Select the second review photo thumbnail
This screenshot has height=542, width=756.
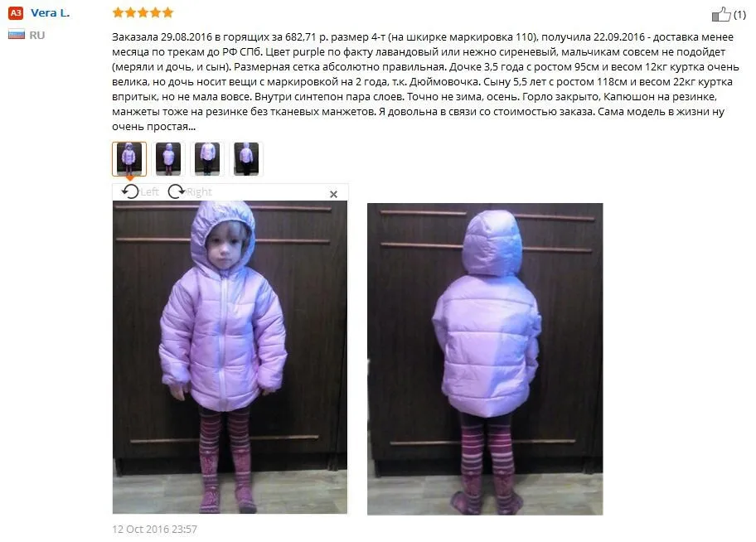coord(167,158)
